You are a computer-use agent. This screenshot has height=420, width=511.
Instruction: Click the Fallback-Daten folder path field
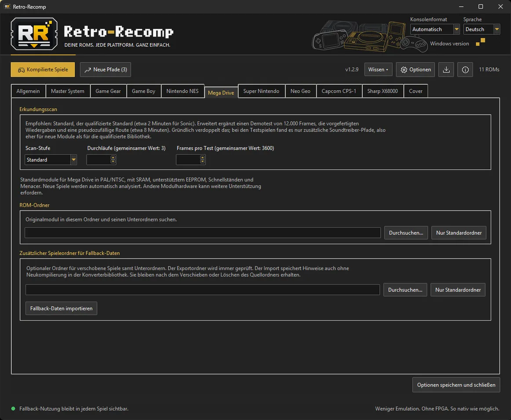tap(203, 290)
